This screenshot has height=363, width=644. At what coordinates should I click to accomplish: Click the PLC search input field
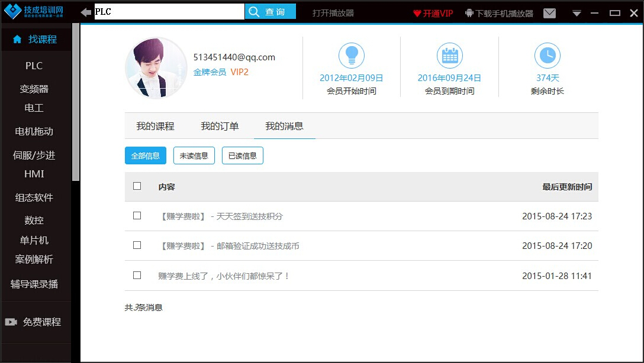click(x=169, y=12)
